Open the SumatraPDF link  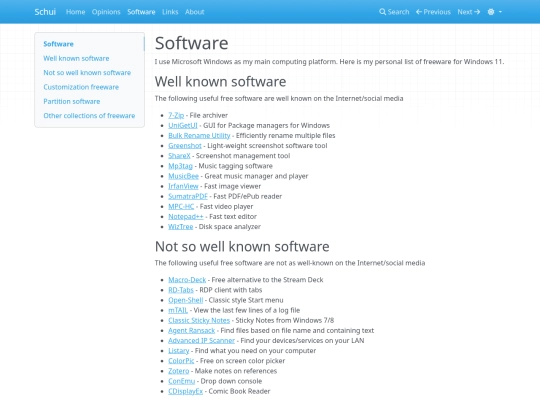pyautogui.click(x=188, y=196)
